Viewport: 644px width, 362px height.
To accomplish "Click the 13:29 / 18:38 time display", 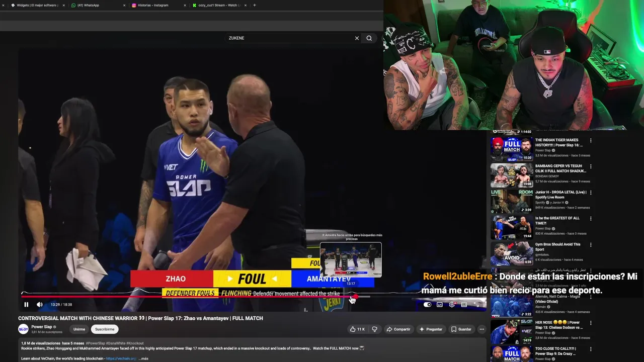I will tap(61, 305).
